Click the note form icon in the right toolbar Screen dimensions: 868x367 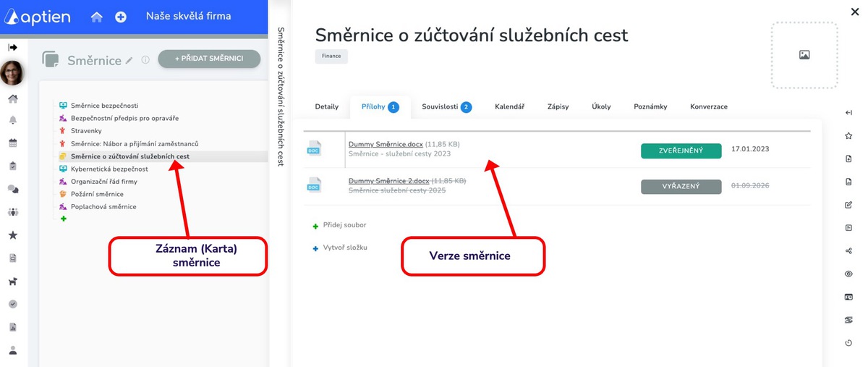click(x=848, y=227)
